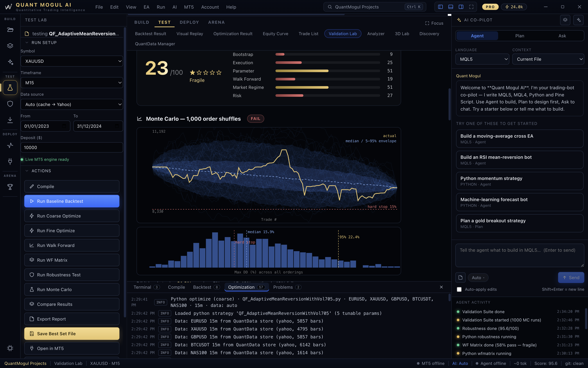Open the trophy Arena sidebar icon
The height and width of the screenshot is (368, 588).
[10, 187]
